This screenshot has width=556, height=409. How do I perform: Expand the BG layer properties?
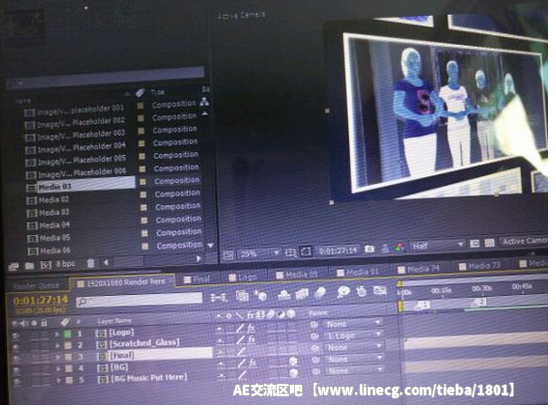58,369
